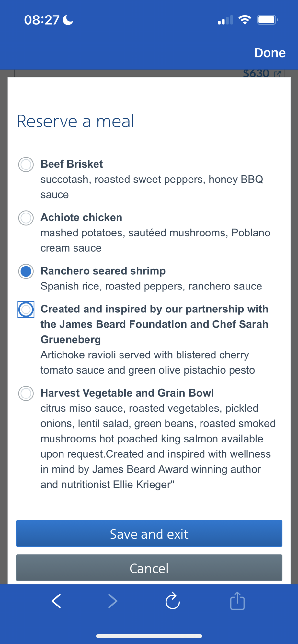Pick the Artichoke ravioli radio option

pos(26,309)
